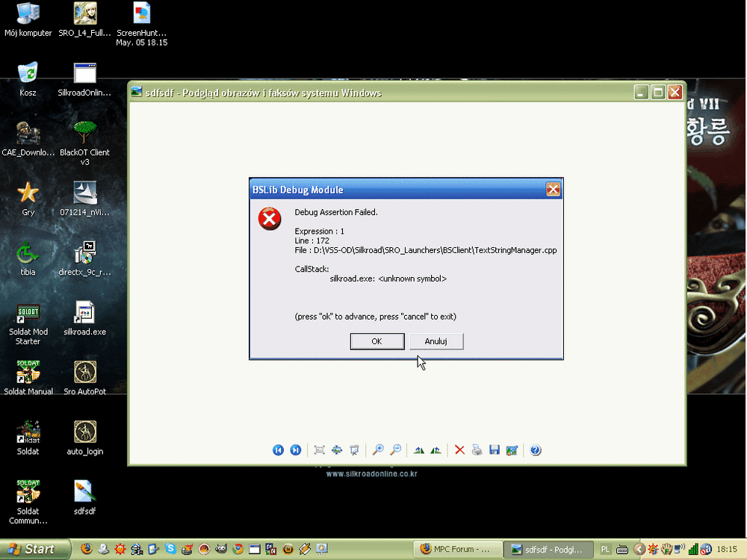Viewport: 747px width, 560px height.
Task: Select sdfsdf image file icon
Action: point(85,497)
